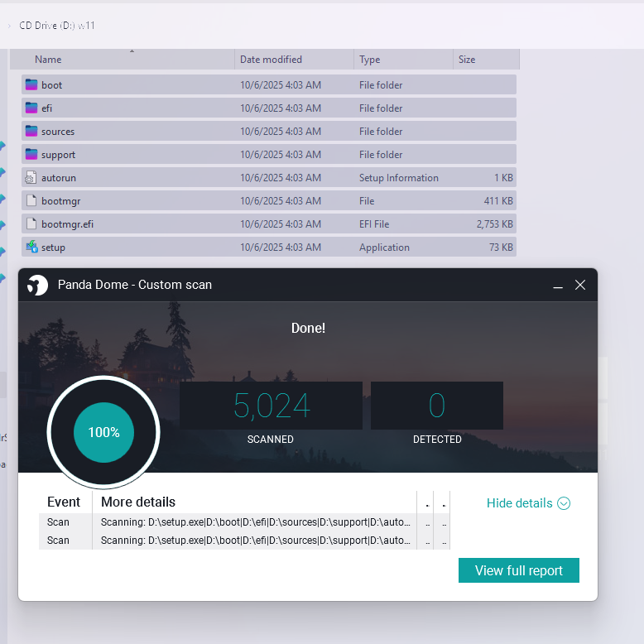Click the 100% progress circle
This screenshot has width=644, height=644.
click(103, 432)
